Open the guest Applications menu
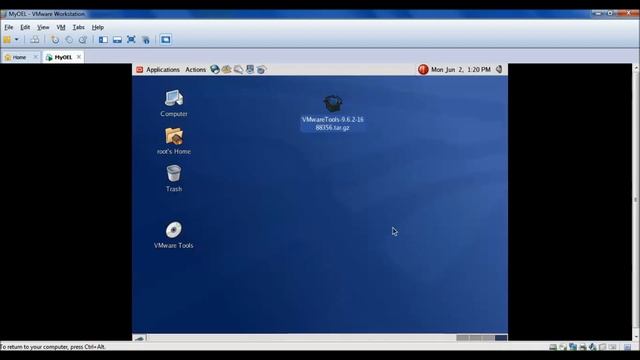 [163, 70]
